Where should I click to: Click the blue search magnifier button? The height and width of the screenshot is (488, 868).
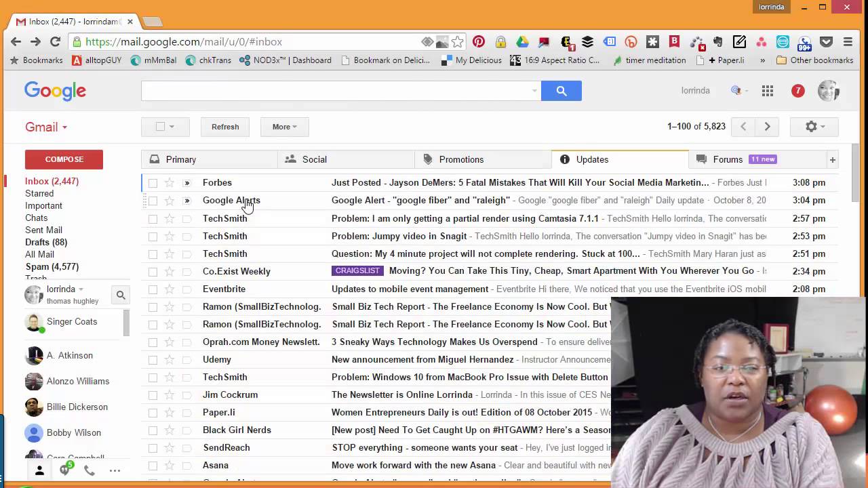[561, 91]
